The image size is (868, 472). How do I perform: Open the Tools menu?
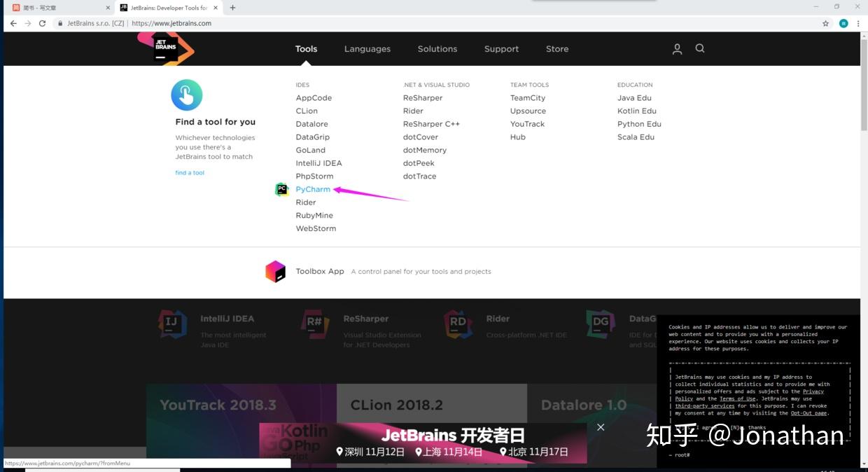(306, 49)
